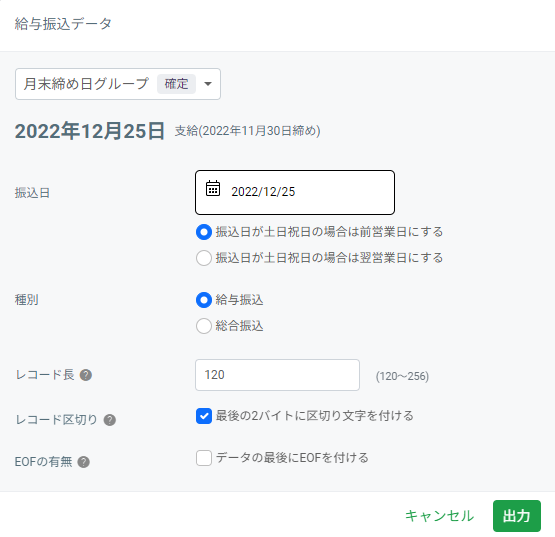Click the 確定 status badge
Image resolution: width=555 pixels, height=537 pixels.
(x=176, y=84)
